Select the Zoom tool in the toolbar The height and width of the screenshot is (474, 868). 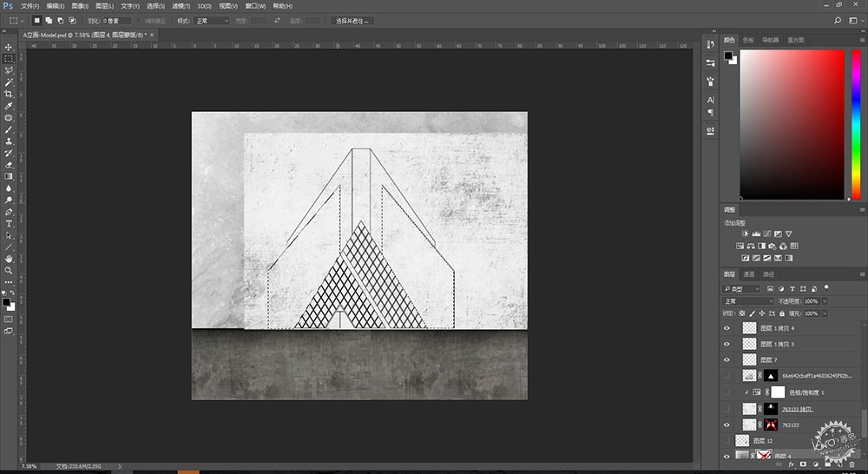[9, 271]
